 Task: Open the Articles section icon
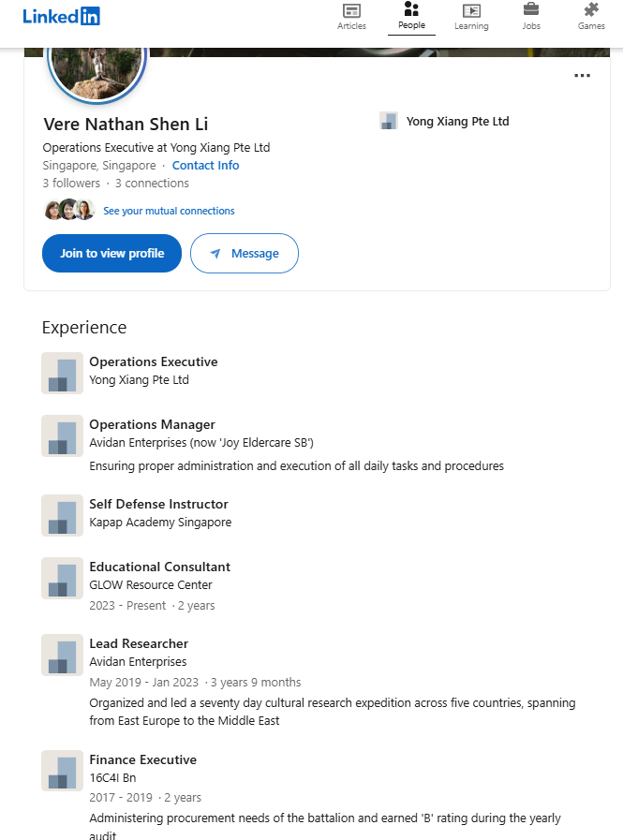351,11
